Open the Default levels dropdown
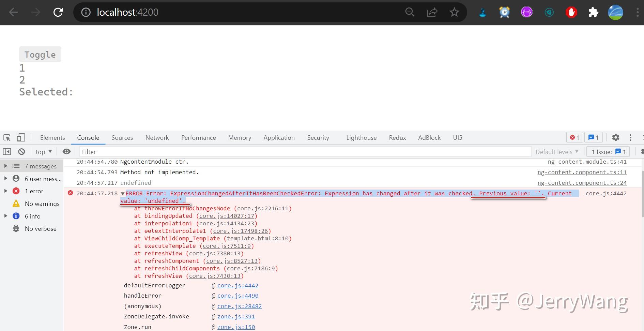 coord(557,152)
